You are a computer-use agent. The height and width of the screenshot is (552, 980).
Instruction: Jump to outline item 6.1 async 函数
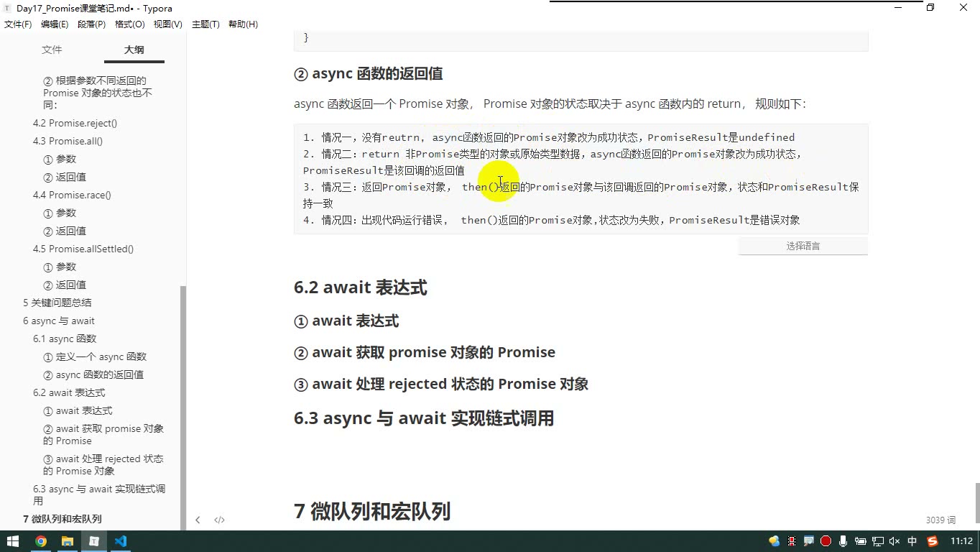tap(65, 339)
